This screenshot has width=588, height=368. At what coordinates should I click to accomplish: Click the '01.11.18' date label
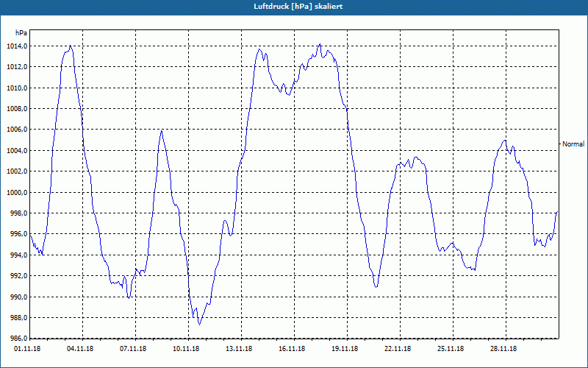point(27,349)
